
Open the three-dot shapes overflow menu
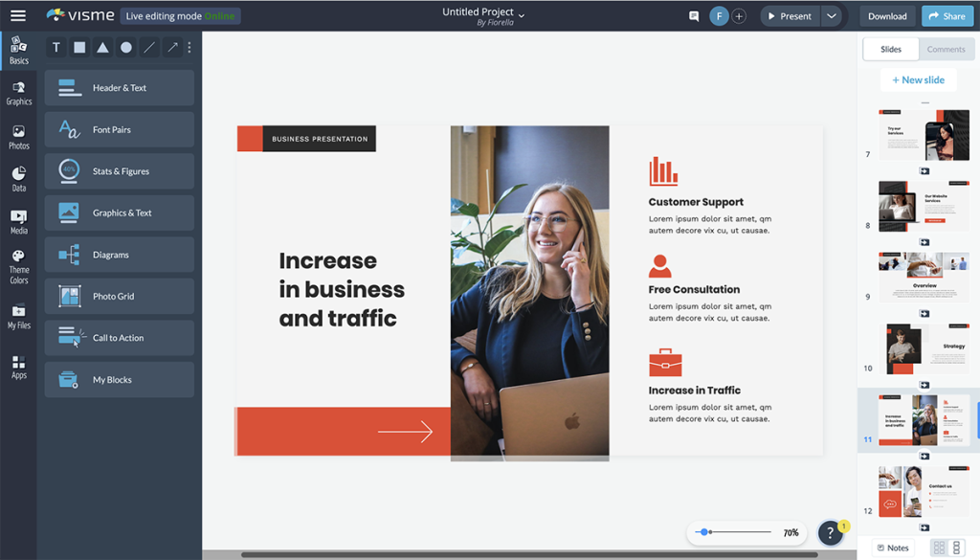(x=189, y=47)
